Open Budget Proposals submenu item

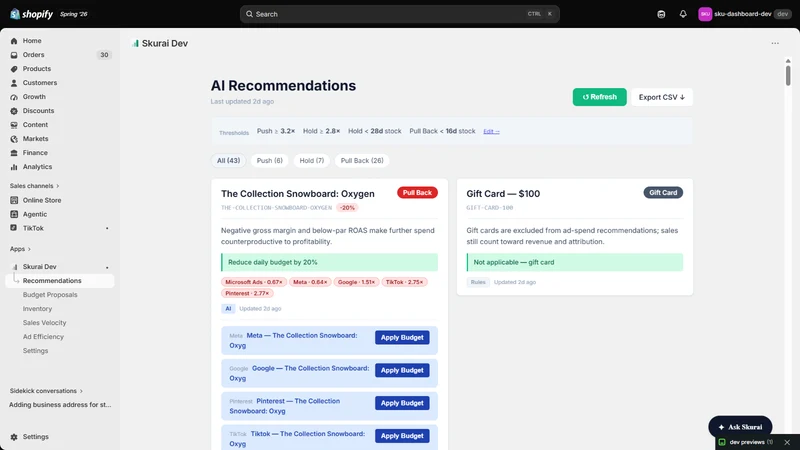pyautogui.click(x=50, y=295)
